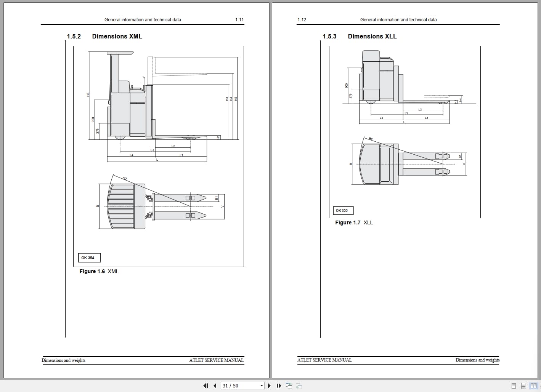Click 'Dimensions and weights' footer on right page
This screenshot has width=541, height=392.
tap(477, 360)
